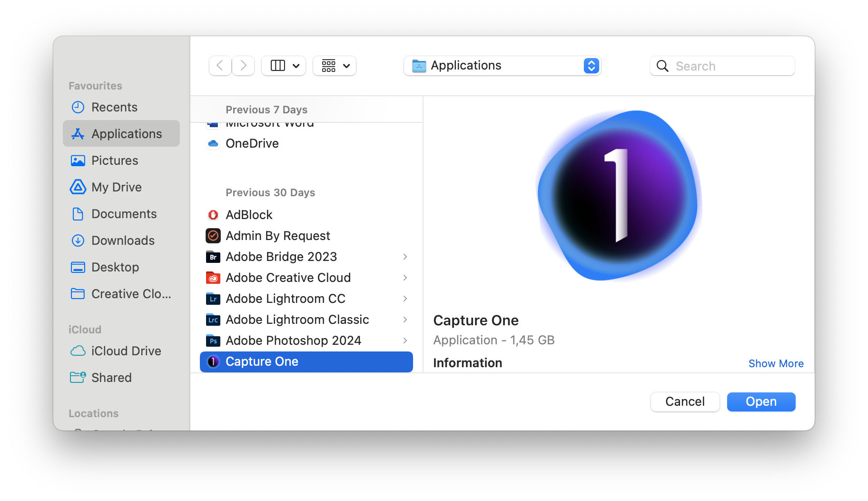Click the Recents clock icon in sidebar
Image resolution: width=868 pixels, height=501 pixels.
(78, 107)
